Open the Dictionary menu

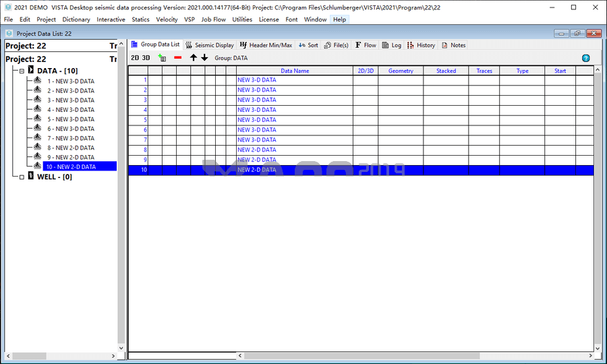pos(76,20)
